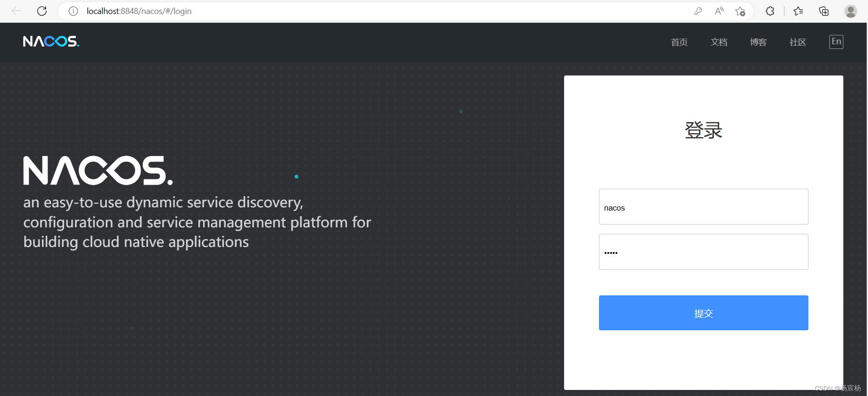Click the large NACOS banner logo
This screenshot has width=868, height=396.
(x=98, y=171)
